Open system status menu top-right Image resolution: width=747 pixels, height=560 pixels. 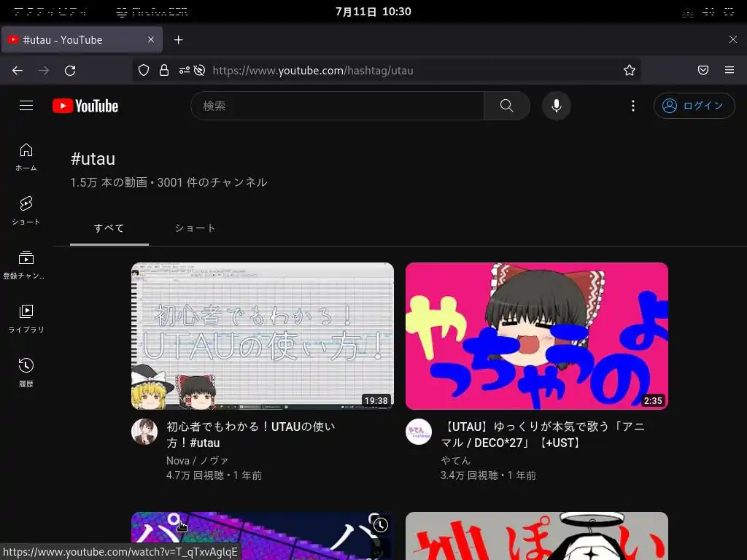point(708,12)
